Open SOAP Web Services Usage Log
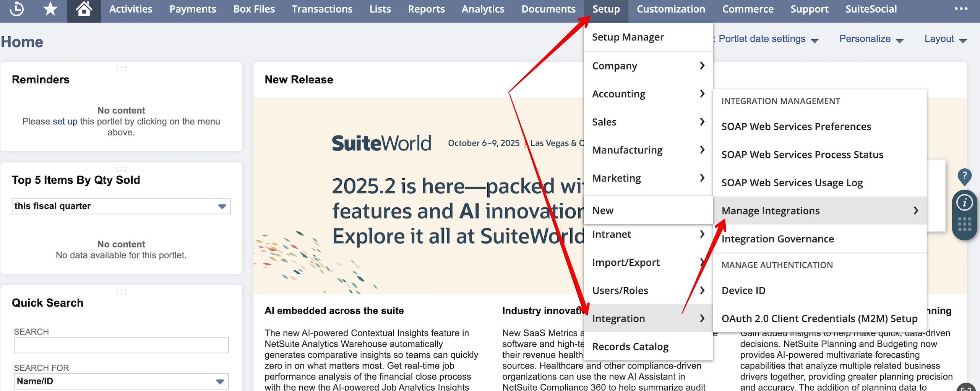Viewport: 980px width, 391px height. pyautogui.click(x=819, y=183)
